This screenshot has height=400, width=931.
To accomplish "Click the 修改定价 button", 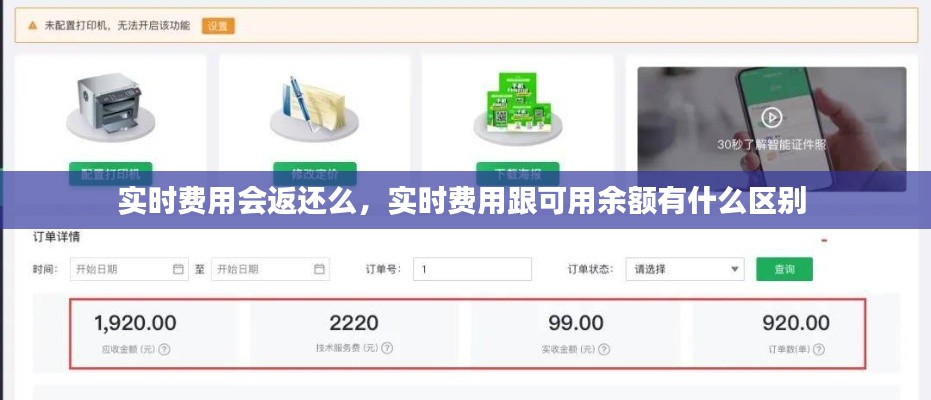I will (x=315, y=174).
